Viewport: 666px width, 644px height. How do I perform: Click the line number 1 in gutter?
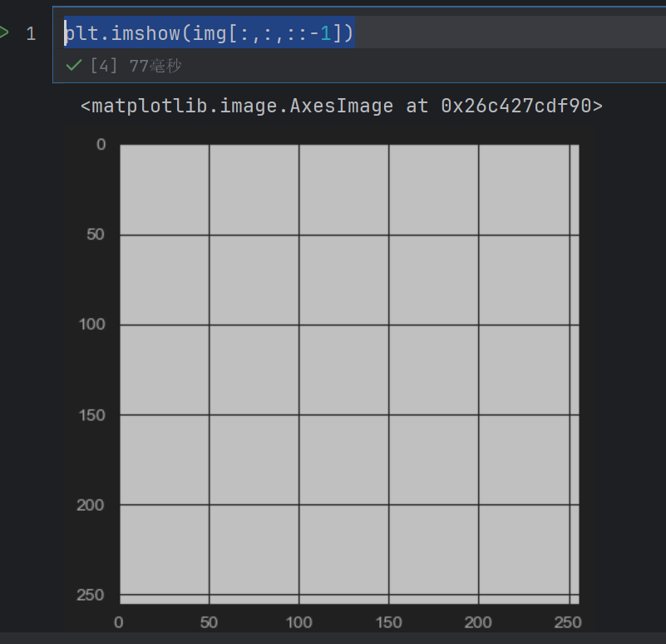click(x=31, y=33)
